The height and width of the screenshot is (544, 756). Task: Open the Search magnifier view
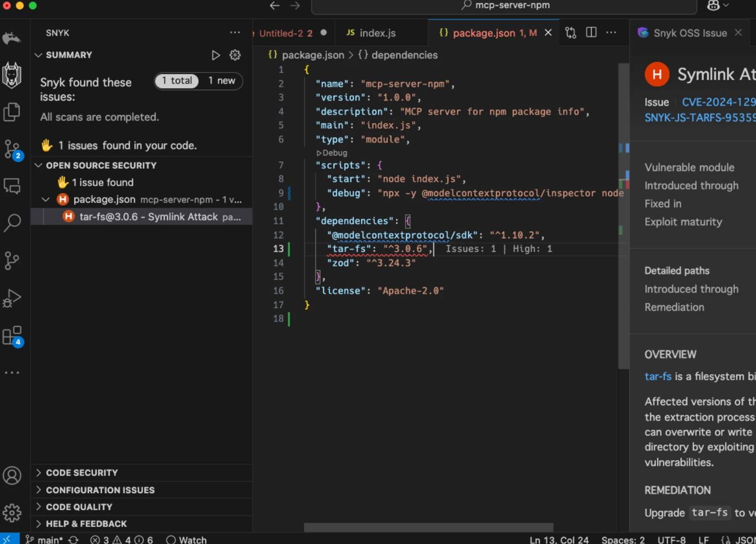[x=12, y=223]
